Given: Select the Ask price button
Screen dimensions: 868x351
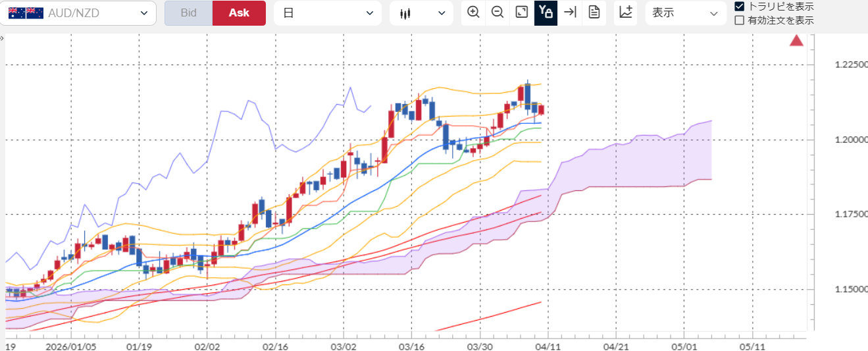Looking at the screenshot, I should 239,13.
